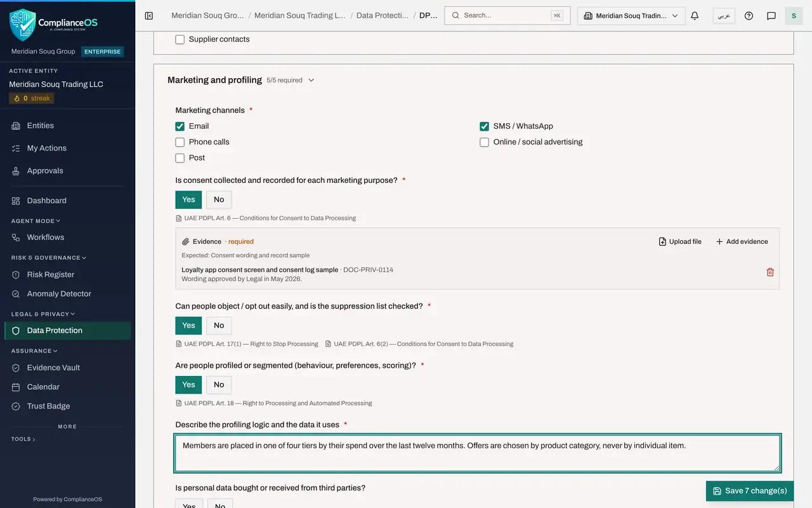Open UAE PDPL Art. 18 reference link
The height and width of the screenshot is (508, 812).
(274, 403)
